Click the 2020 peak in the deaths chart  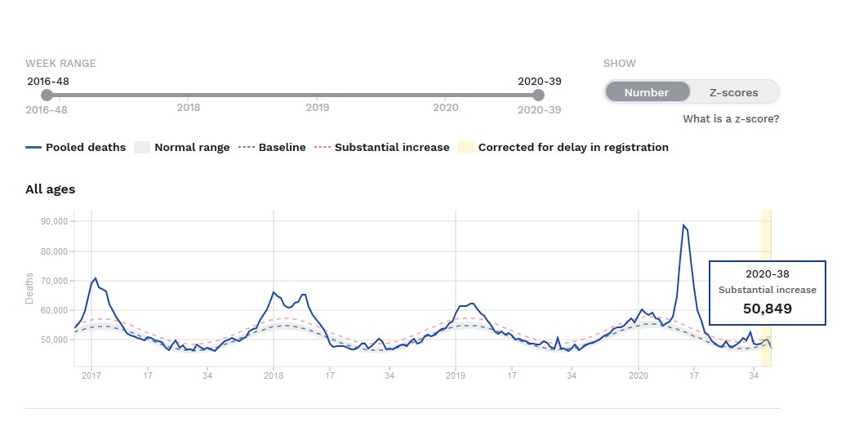[683, 226]
